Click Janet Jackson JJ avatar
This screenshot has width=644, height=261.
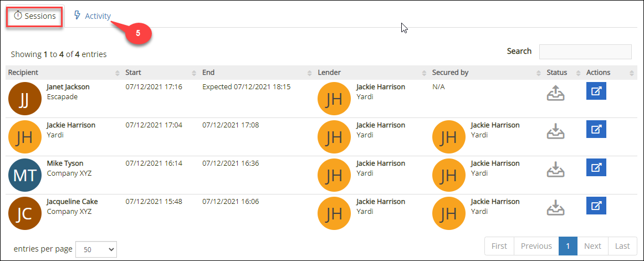25,99
